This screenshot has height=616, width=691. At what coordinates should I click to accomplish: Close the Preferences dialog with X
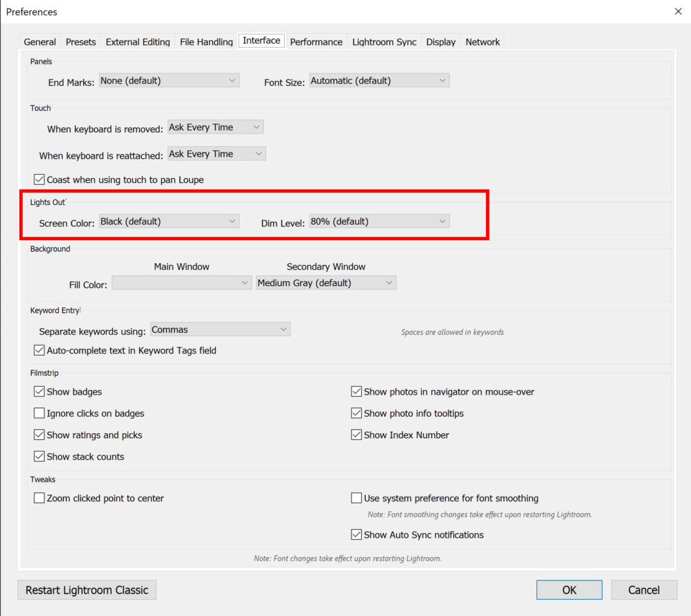click(678, 11)
